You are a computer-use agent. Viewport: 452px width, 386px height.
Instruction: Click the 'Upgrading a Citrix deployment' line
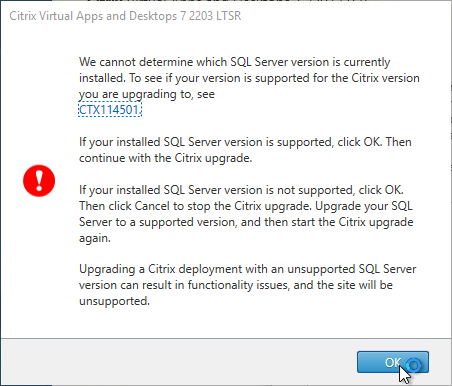[247, 269]
